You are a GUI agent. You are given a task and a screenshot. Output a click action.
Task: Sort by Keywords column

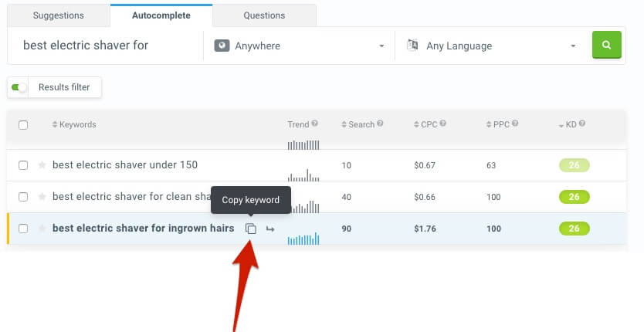[74, 124]
